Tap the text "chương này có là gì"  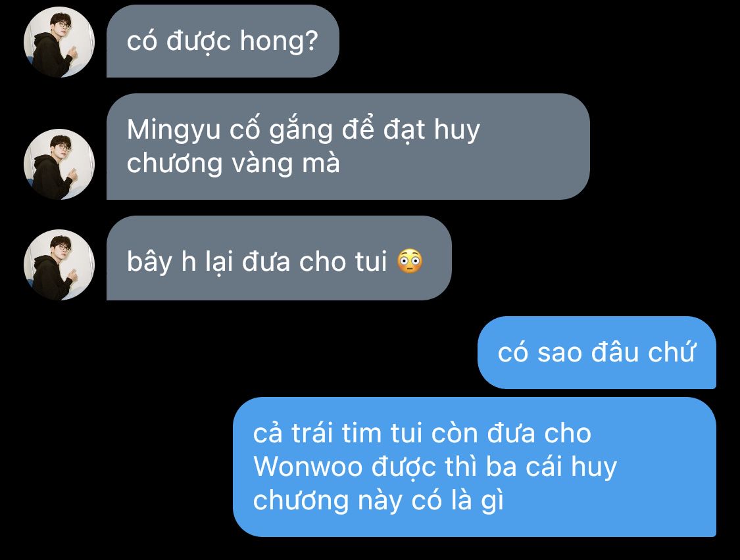point(378,501)
